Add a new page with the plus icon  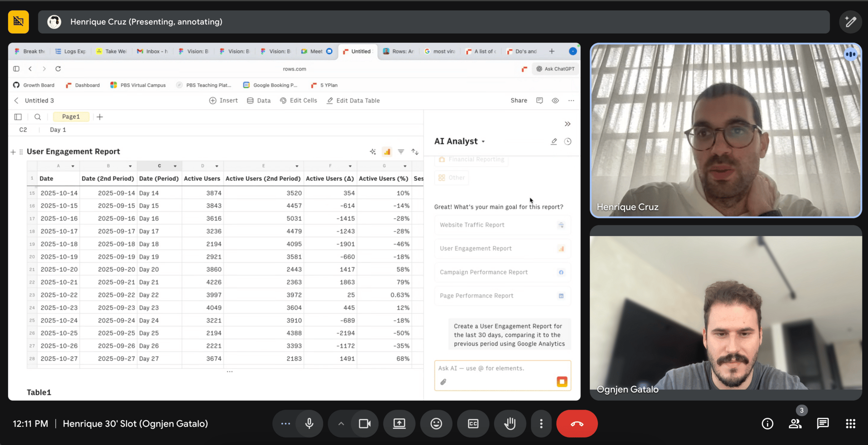click(x=100, y=117)
